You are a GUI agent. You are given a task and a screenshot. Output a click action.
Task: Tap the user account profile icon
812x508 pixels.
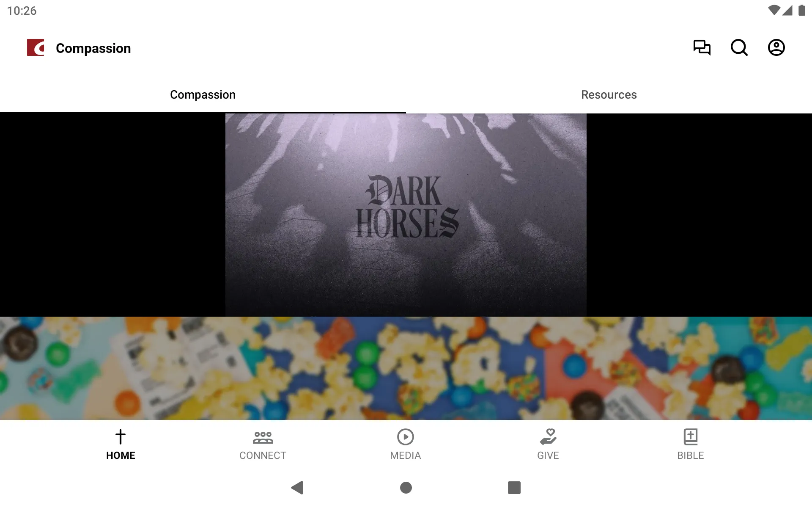coord(777,48)
